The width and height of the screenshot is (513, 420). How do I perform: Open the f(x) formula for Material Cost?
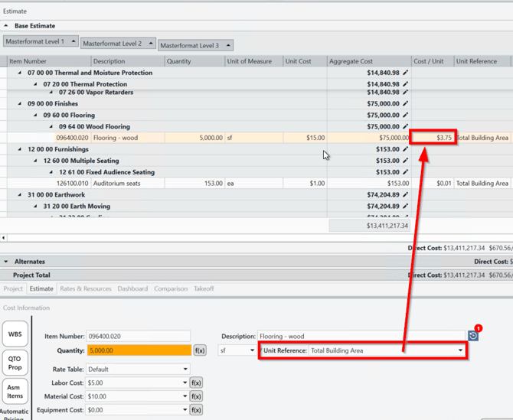196,396
